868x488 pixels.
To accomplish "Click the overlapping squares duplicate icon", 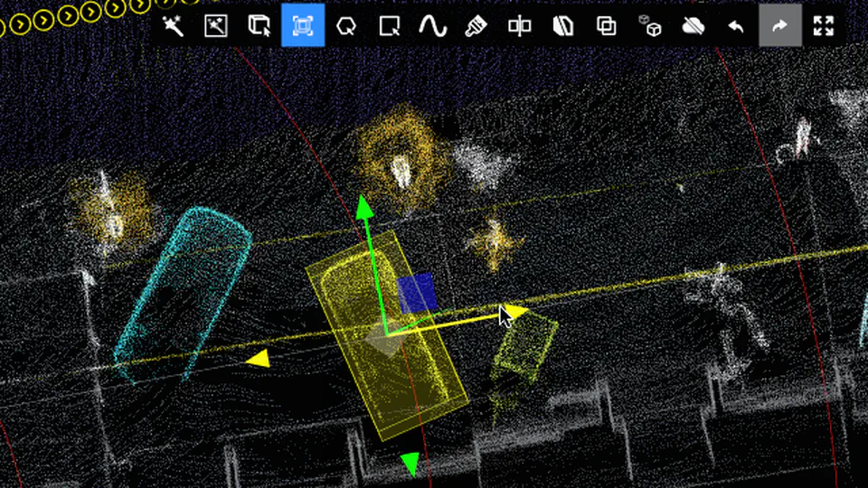I will coord(607,25).
